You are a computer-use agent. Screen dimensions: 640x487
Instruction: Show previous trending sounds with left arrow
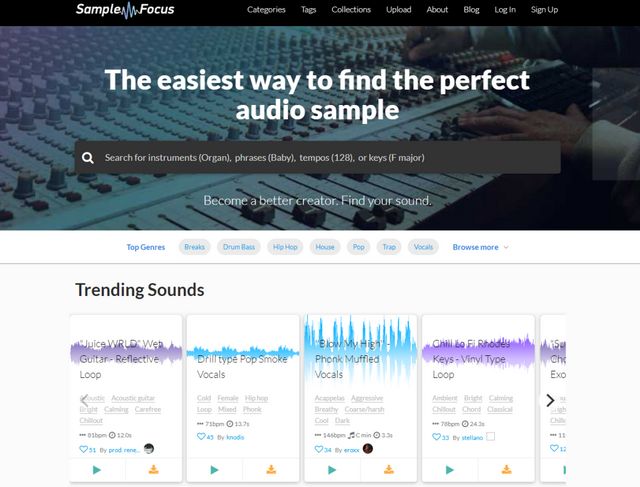coord(85,400)
